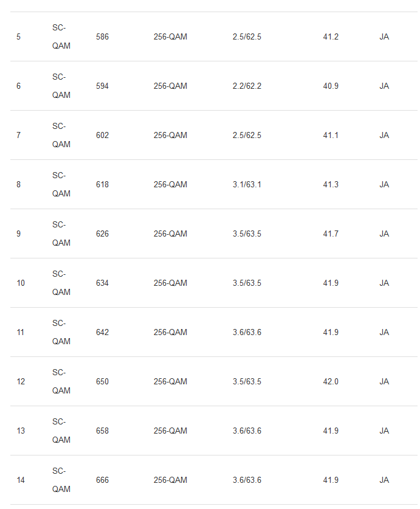This screenshot has height=509, width=420.
Task: Click 41.1 value in row 7
Action: [331, 136]
